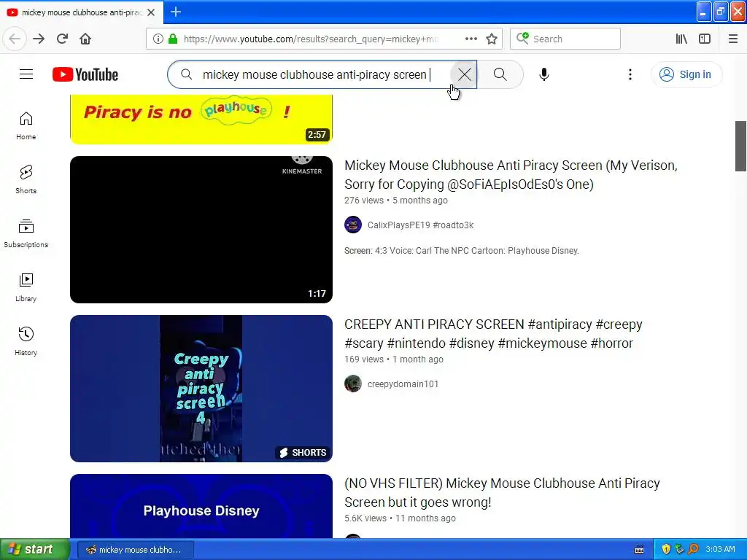Open the Firefox hamburger menu
Image resolution: width=747 pixels, height=560 pixels.
coord(733,39)
